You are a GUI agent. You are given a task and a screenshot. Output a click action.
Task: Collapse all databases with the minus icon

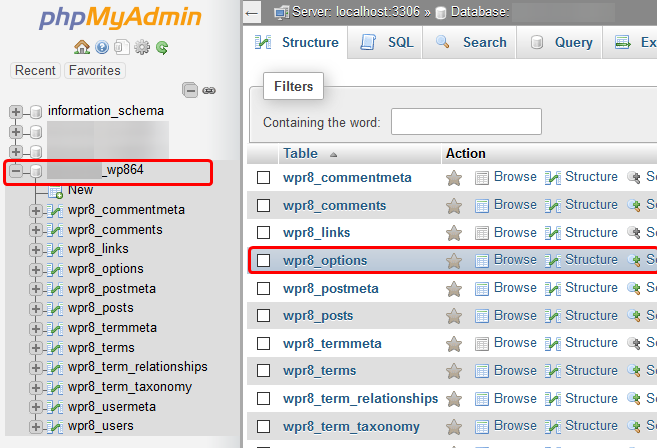tap(190, 90)
